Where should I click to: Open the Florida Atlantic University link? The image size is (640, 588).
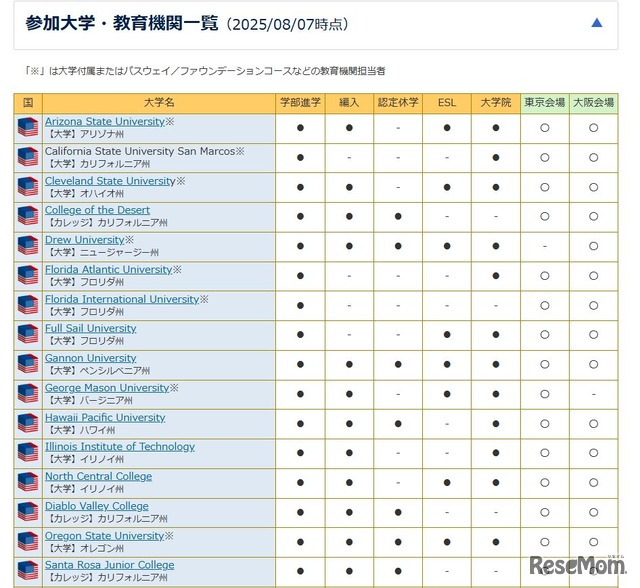coord(109,270)
